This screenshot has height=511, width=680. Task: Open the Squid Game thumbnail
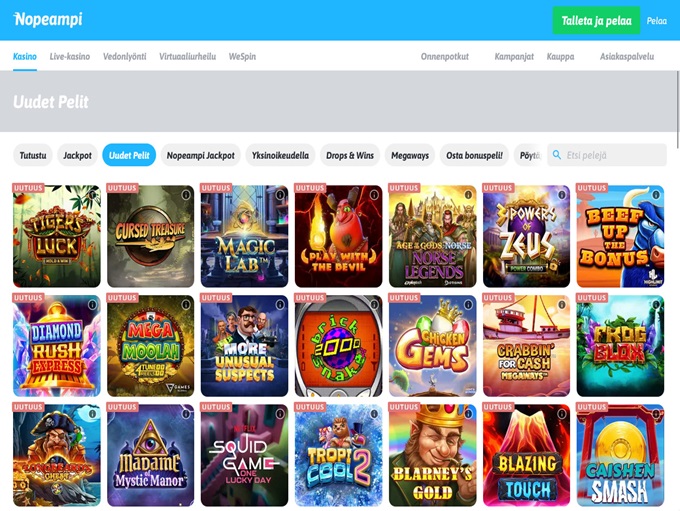[244, 455]
